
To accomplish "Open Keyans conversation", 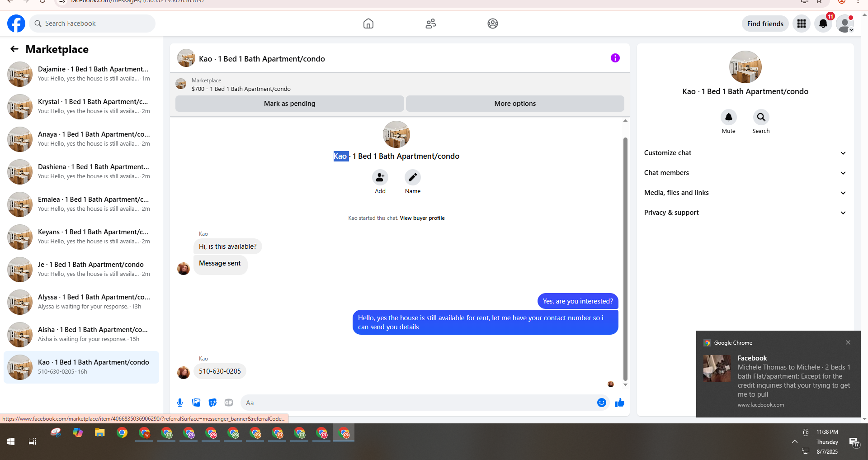I will click(81, 237).
